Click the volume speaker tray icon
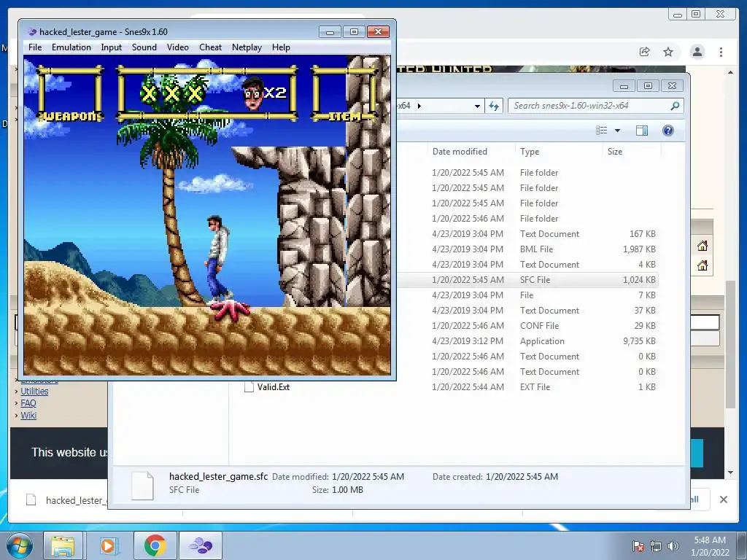 [x=673, y=546]
